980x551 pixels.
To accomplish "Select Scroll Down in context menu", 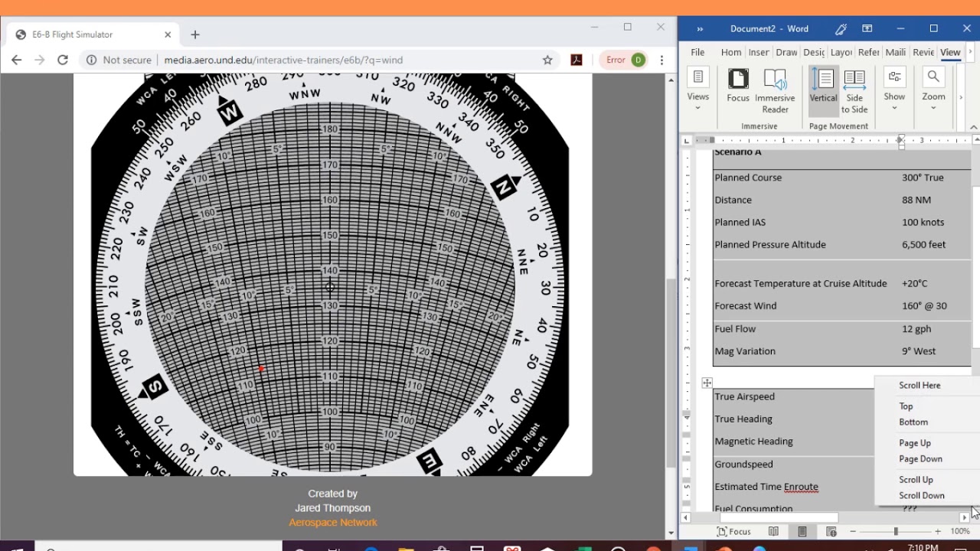I will pos(922,496).
